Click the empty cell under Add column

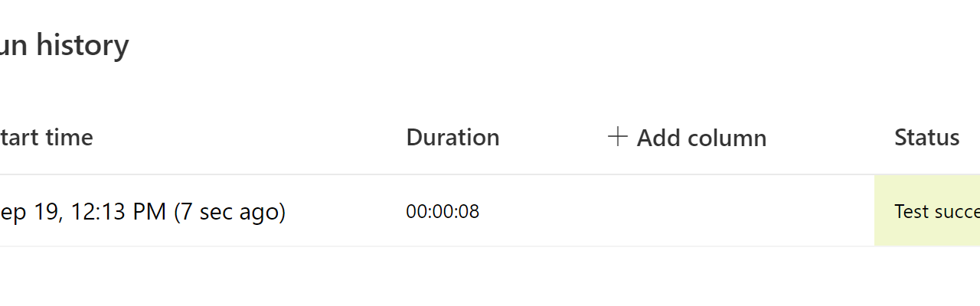689,211
